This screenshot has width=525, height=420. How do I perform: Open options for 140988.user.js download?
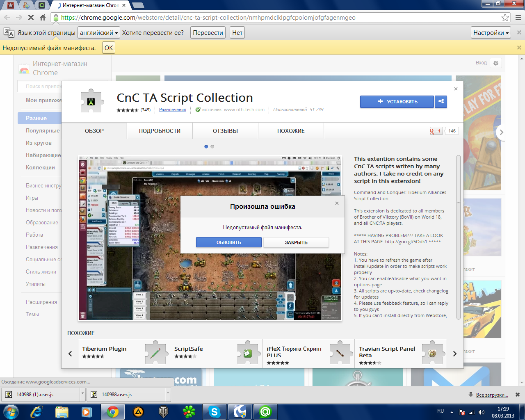(168, 395)
